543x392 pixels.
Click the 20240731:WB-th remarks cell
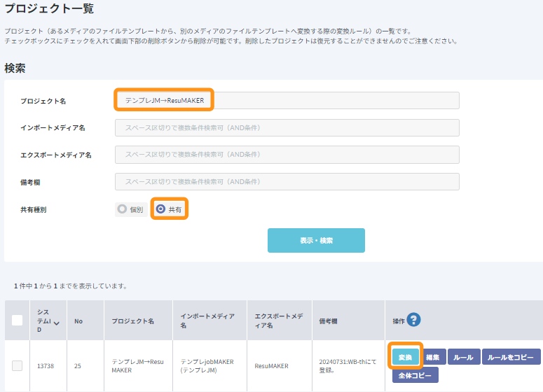[x=348, y=365]
